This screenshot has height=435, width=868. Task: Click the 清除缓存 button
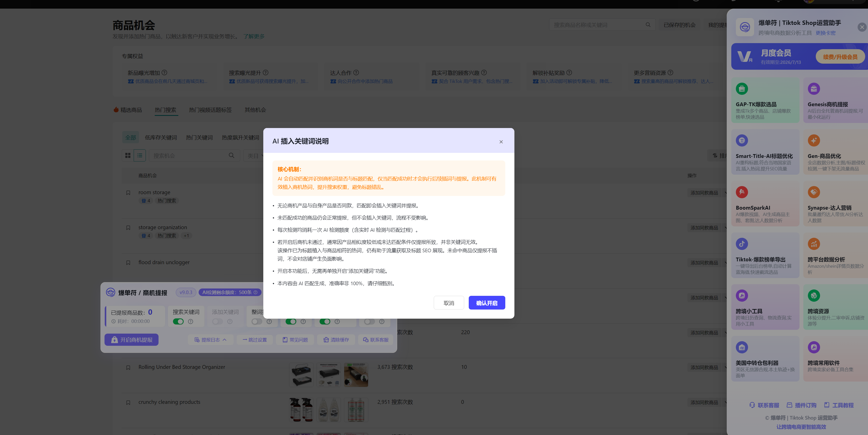[x=336, y=340]
